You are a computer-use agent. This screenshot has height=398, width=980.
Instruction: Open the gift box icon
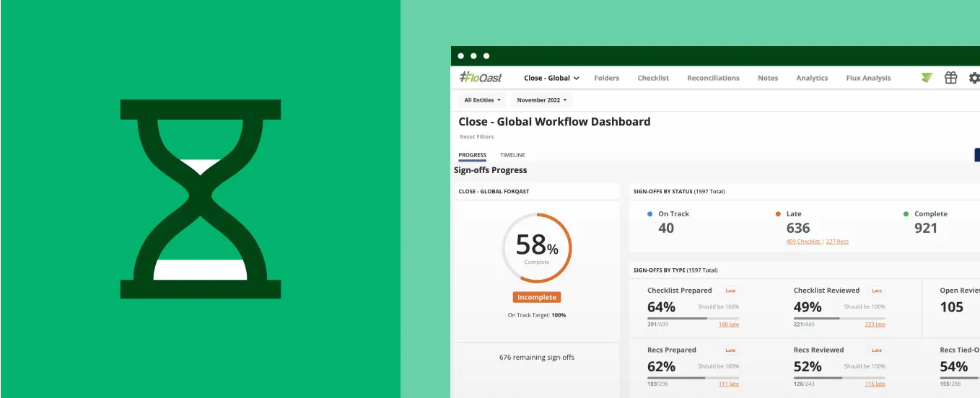[x=951, y=78]
